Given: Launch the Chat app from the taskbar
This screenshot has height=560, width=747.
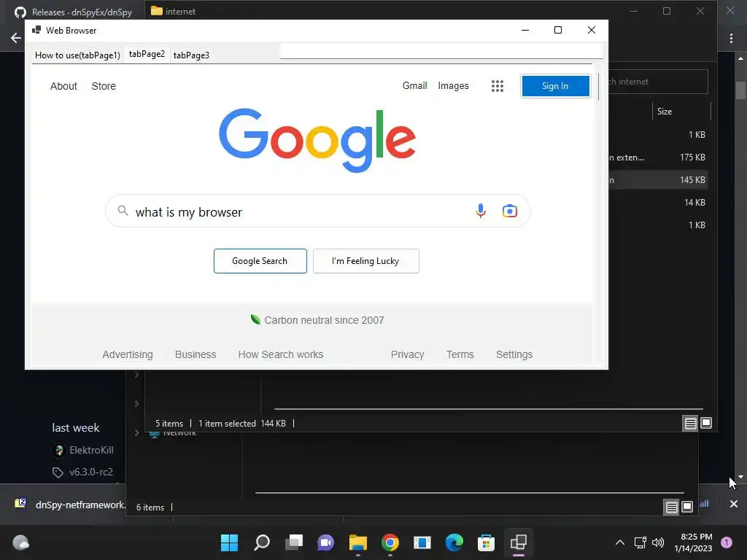Looking at the screenshot, I should coord(326,542).
